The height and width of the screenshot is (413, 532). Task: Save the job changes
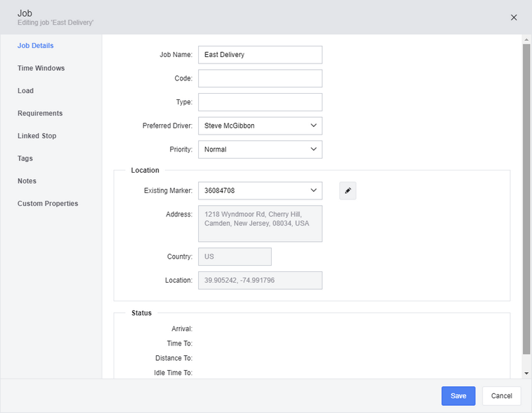point(459,395)
